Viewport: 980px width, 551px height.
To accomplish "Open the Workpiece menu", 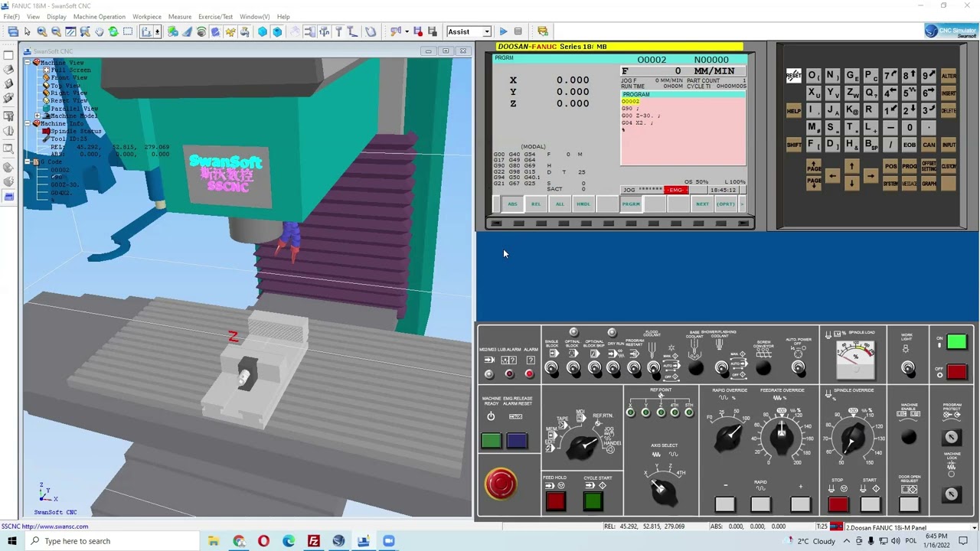I will (147, 16).
